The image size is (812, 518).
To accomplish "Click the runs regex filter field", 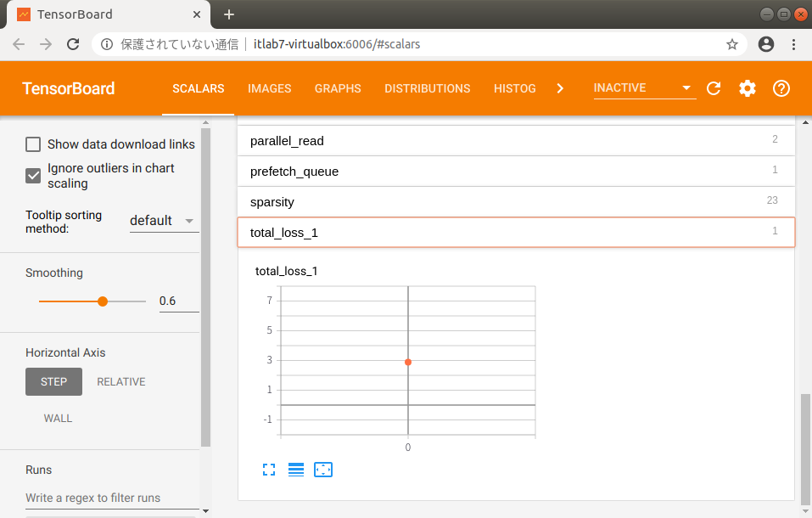I will point(112,498).
